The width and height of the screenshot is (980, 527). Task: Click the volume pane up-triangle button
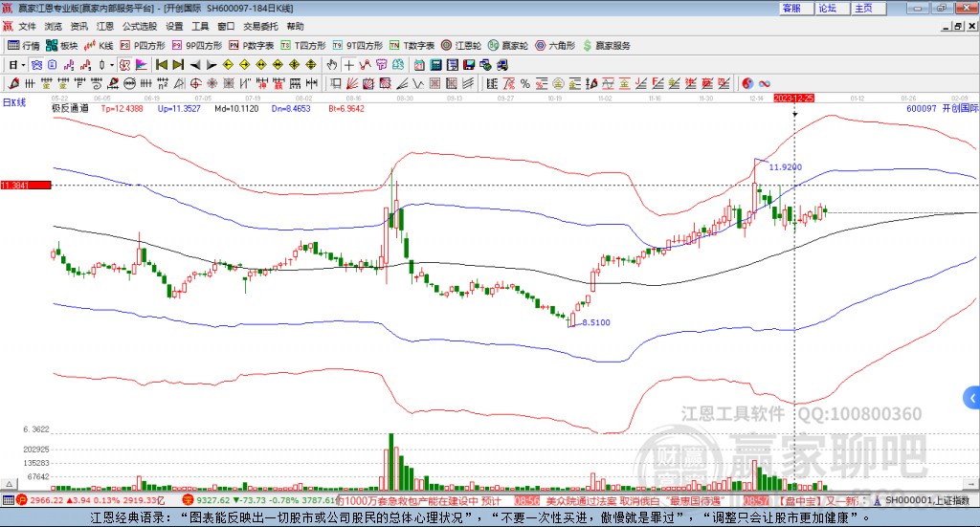pos(9,484)
